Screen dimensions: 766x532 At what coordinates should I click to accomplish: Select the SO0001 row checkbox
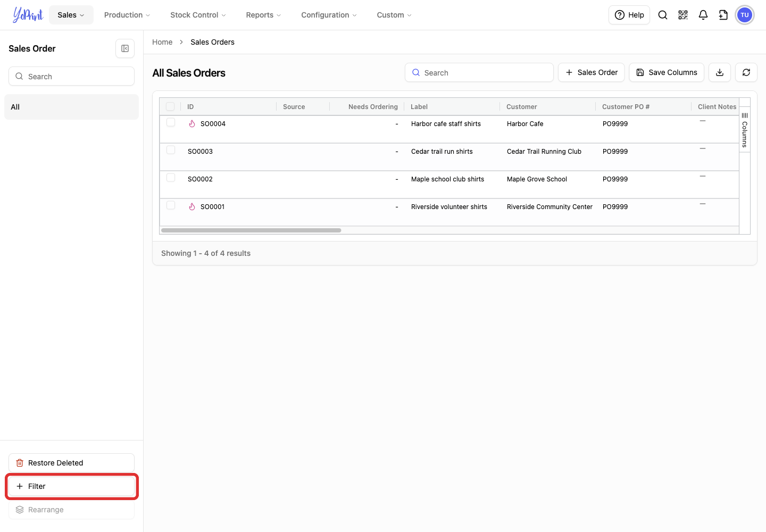(171, 205)
